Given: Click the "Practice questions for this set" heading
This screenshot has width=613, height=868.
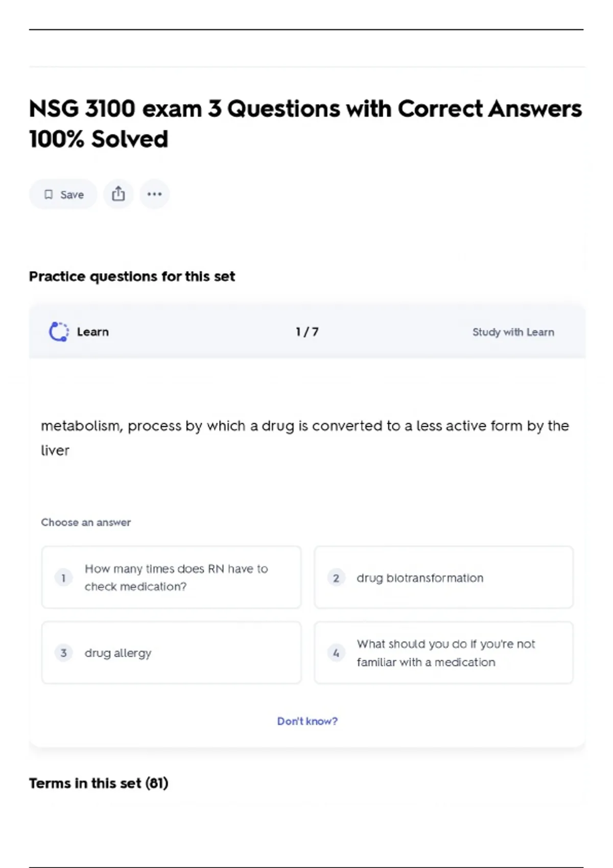Looking at the screenshot, I should (x=132, y=276).
